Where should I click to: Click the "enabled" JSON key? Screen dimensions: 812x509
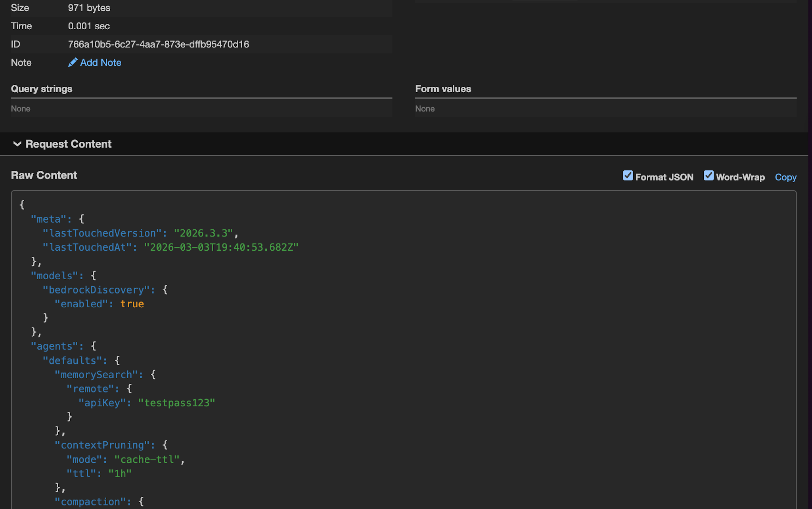pyautogui.click(x=81, y=304)
